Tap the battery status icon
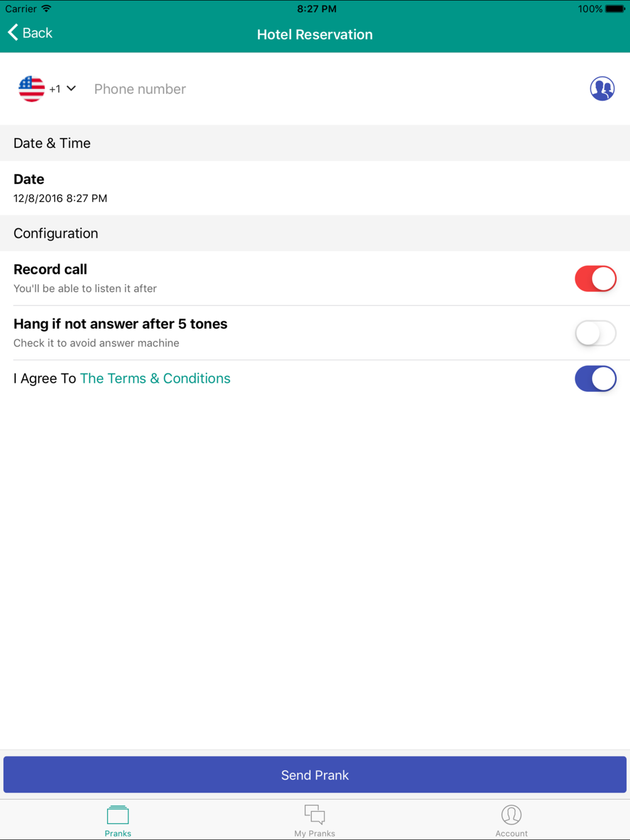The width and height of the screenshot is (630, 840). coord(616,9)
